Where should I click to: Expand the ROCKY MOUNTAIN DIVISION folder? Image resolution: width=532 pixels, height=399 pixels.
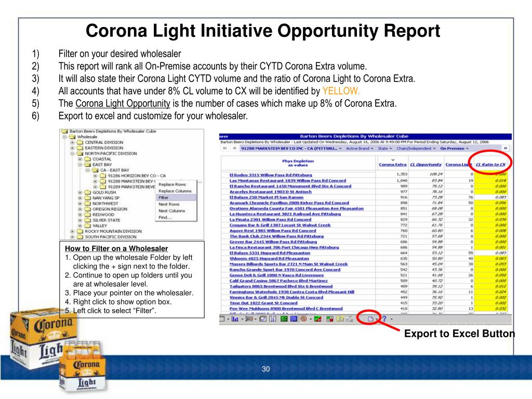[x=72, y=231]
